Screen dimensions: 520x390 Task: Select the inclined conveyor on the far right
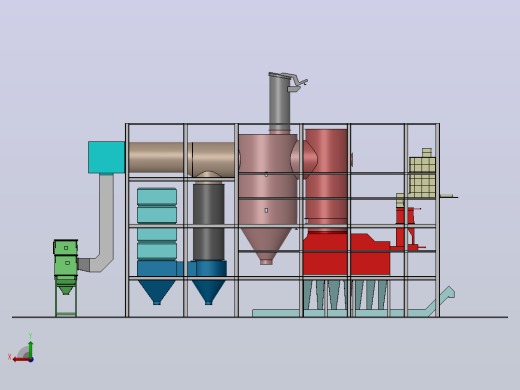442,300
